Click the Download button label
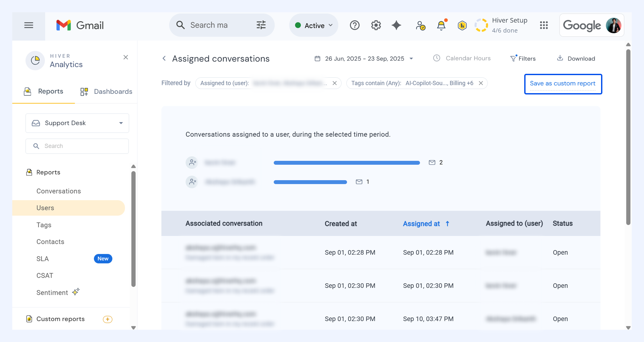Screen dimensions: 644x342 click(581, 59)
